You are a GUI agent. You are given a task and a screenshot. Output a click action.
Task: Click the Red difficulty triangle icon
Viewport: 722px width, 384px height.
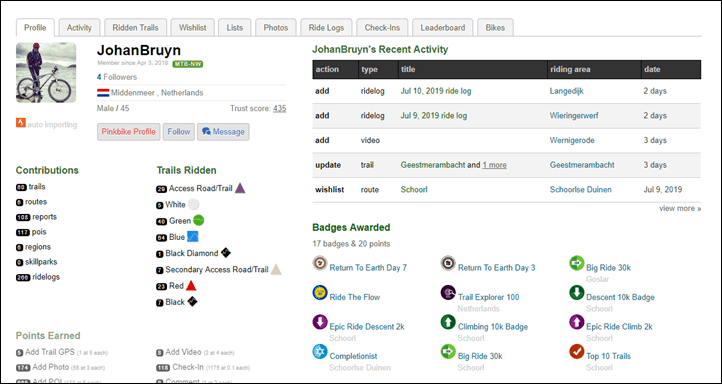click(x=191, y=285)
